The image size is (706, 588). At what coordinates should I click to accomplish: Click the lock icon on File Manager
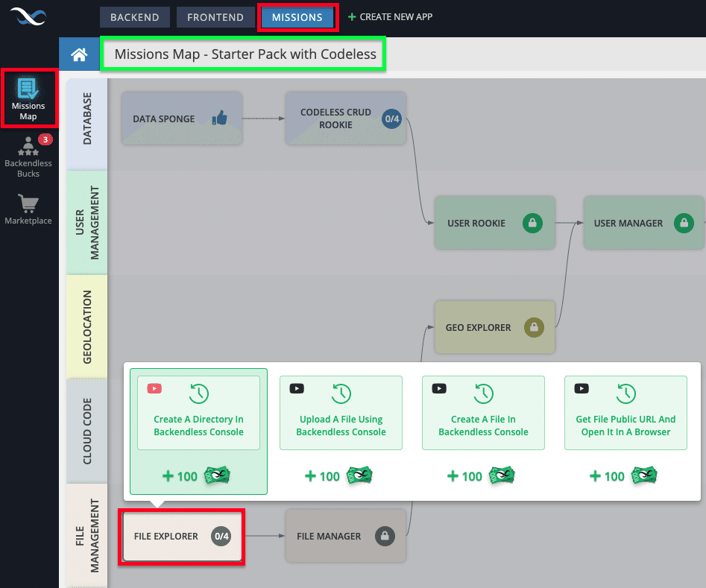(x=385, y=537)
